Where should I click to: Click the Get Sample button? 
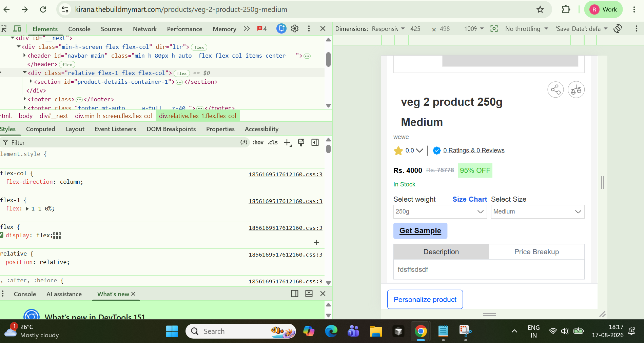(x=420, y=231)
